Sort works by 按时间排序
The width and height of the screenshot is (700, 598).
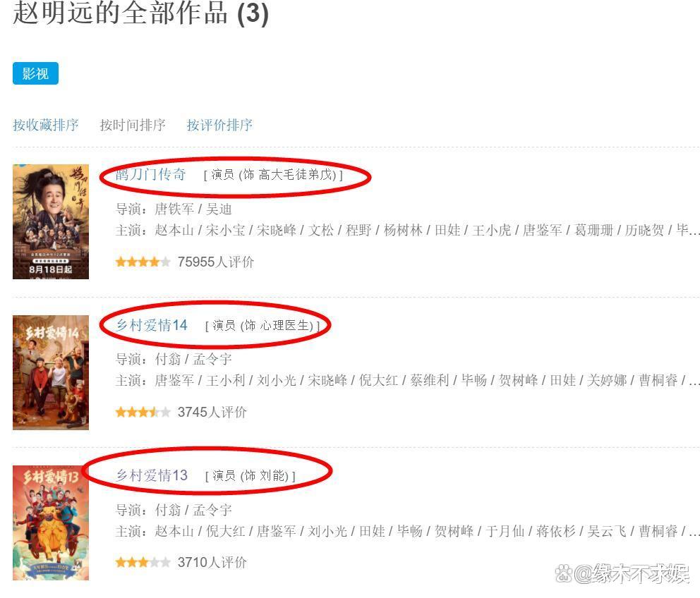[x=133, y=125]
